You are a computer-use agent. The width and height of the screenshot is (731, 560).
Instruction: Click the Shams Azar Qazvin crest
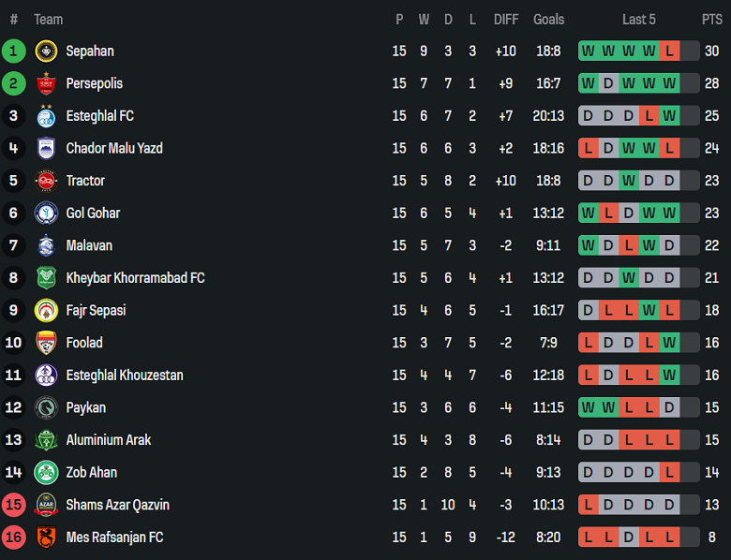(46, 505)
